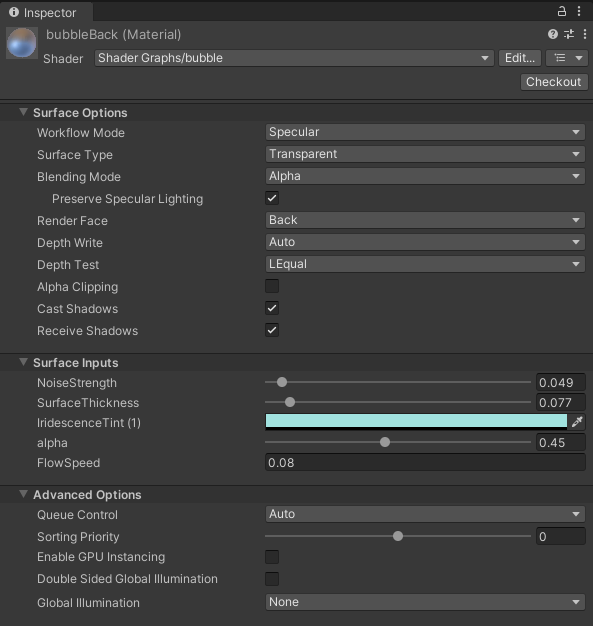Image resolution: width=593 pixels, height=626 pixels.
Task: Turn on Enable GPU Instancing checkbox
Action: pyautogui.click(x=272, y=557)
